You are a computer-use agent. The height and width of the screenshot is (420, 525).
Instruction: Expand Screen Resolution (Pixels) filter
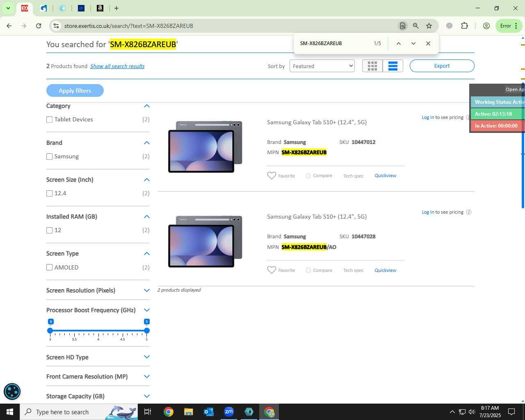pos(147,290)
